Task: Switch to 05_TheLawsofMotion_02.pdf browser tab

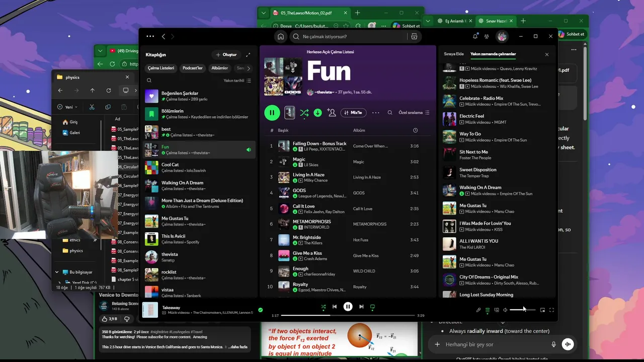Action: (310, 13)
